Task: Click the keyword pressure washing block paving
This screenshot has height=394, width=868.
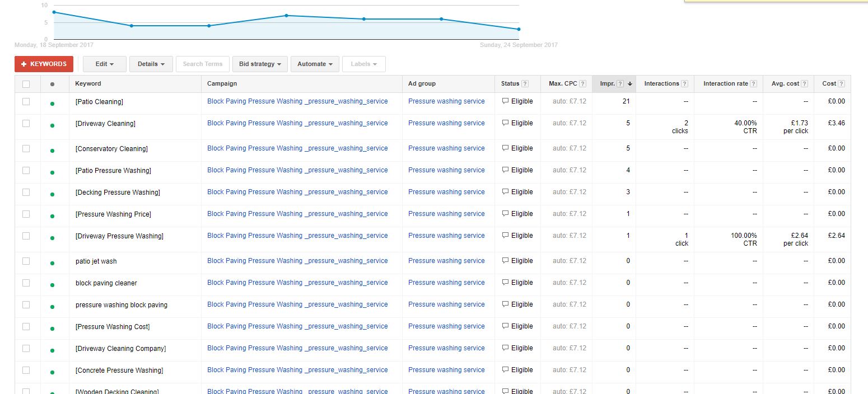Action: [122, 305]
